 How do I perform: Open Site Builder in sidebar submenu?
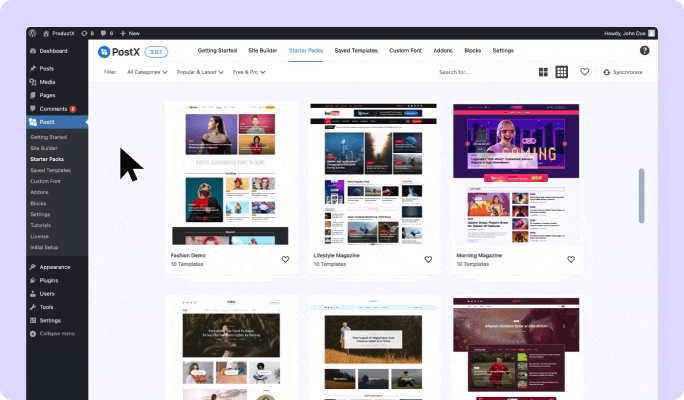(x=44, y=148)
